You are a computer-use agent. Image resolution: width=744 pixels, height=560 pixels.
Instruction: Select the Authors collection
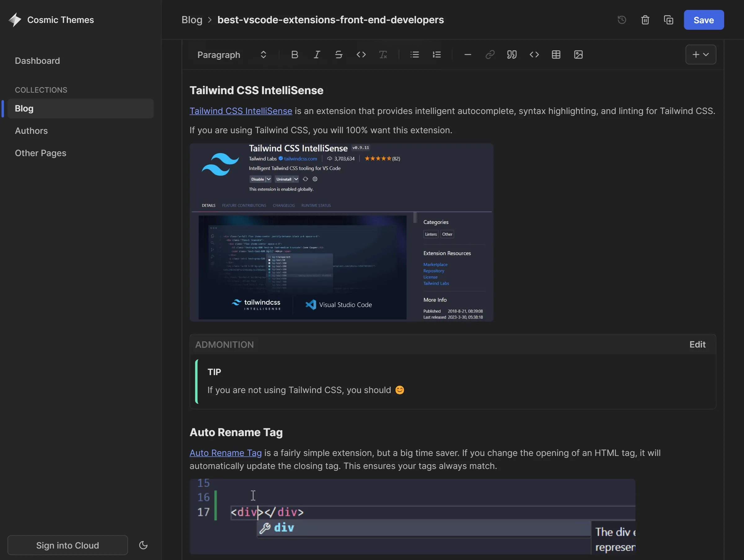[x=31, y=131]
